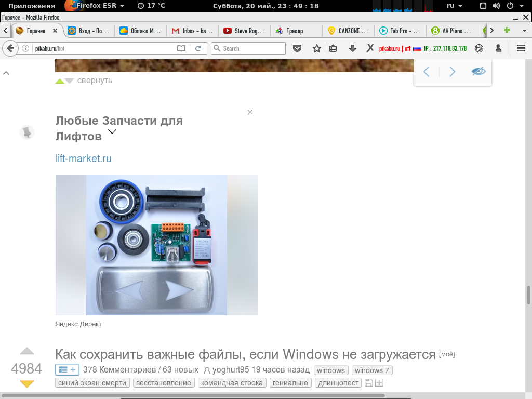The height and width of the screenshot is (399, 532).
Task: Click the vertical page scrollbar handle
Action: [x=528, y=295]
